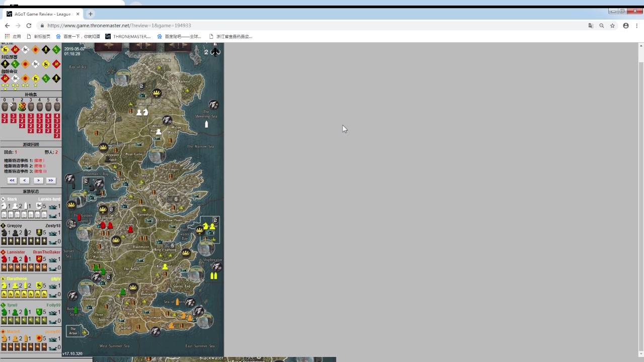Select the Martell house name
The image size is (644, 362).
(x=14, y=331)
